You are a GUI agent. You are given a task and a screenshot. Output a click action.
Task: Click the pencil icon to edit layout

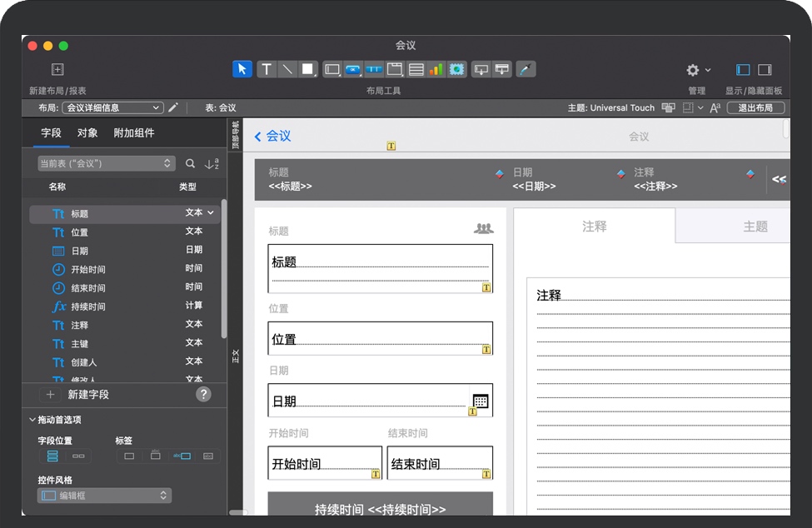[173, 107]
